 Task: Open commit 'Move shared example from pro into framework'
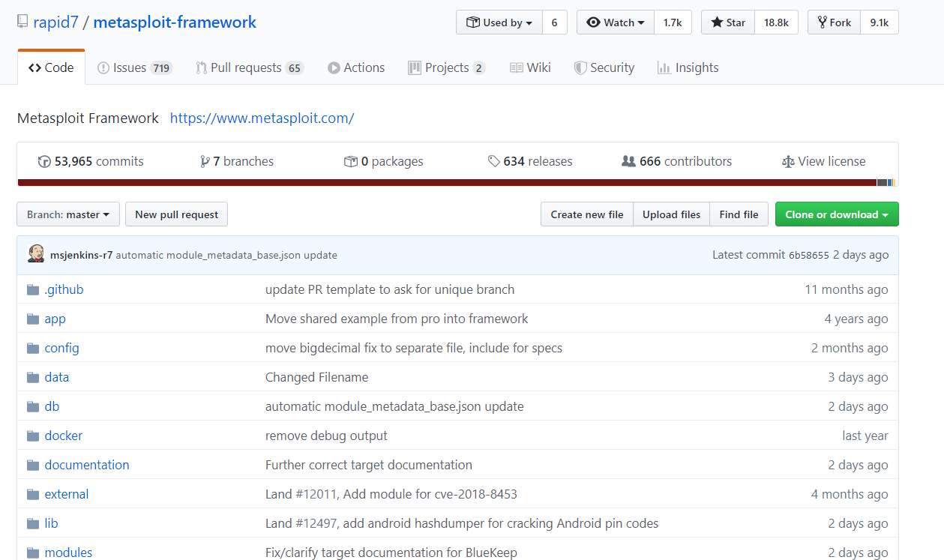397,319
